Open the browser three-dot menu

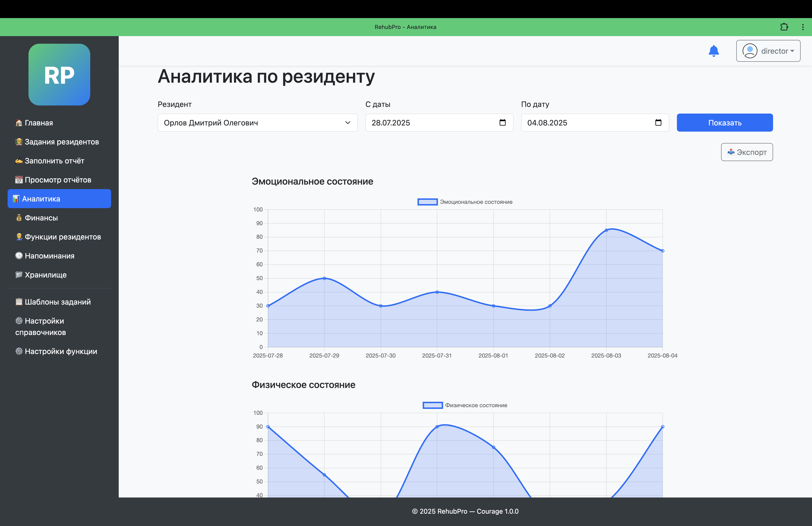803,27
